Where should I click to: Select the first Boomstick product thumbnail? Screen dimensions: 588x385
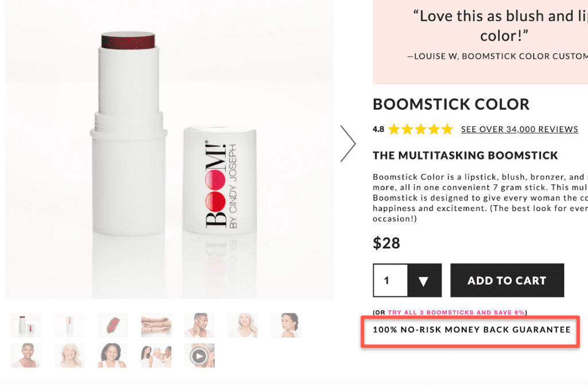(26, 324)
